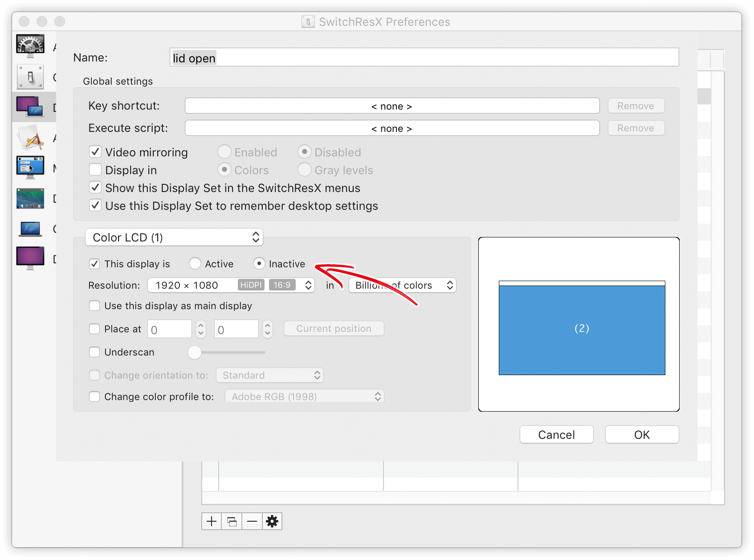Open the gear-monitor sidebar icon at top
This screenshot has width=754, height=560.
[30, 45]
